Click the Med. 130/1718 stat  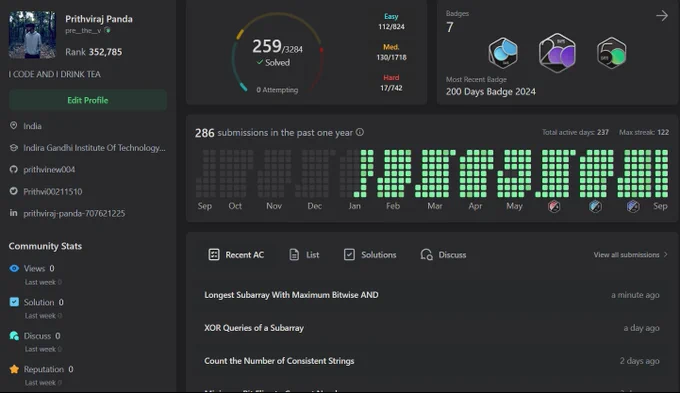tap(391, 52)
